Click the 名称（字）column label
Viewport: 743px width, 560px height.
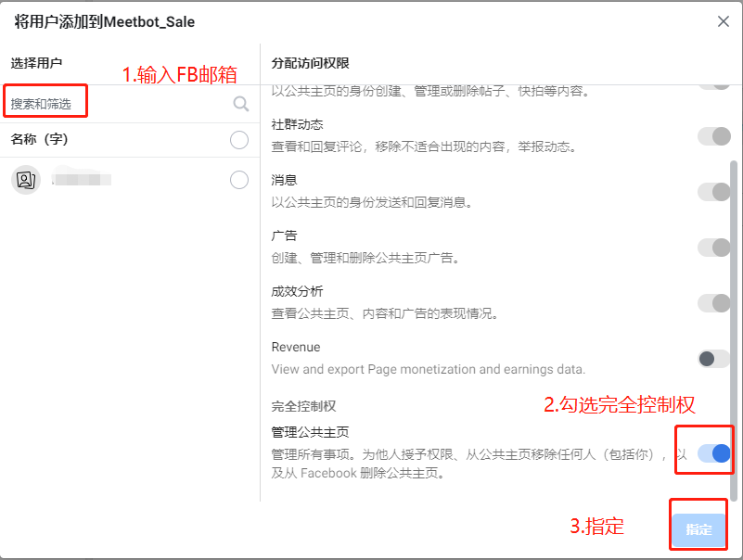(x=39, y=139)
